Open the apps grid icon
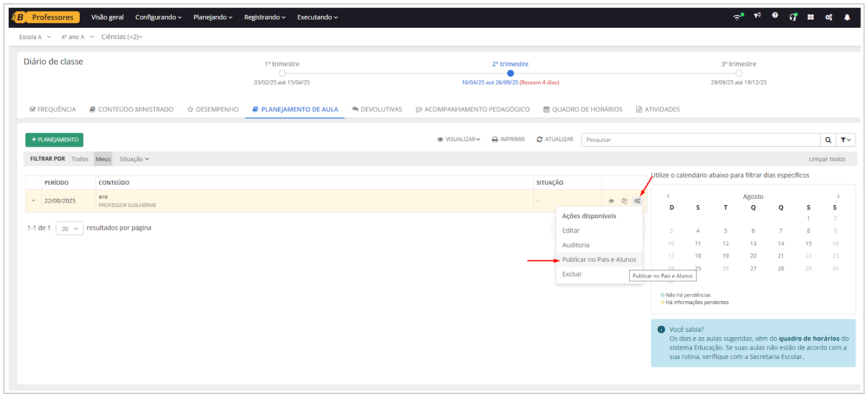868x398 pixels. click(x=810, y=17)
